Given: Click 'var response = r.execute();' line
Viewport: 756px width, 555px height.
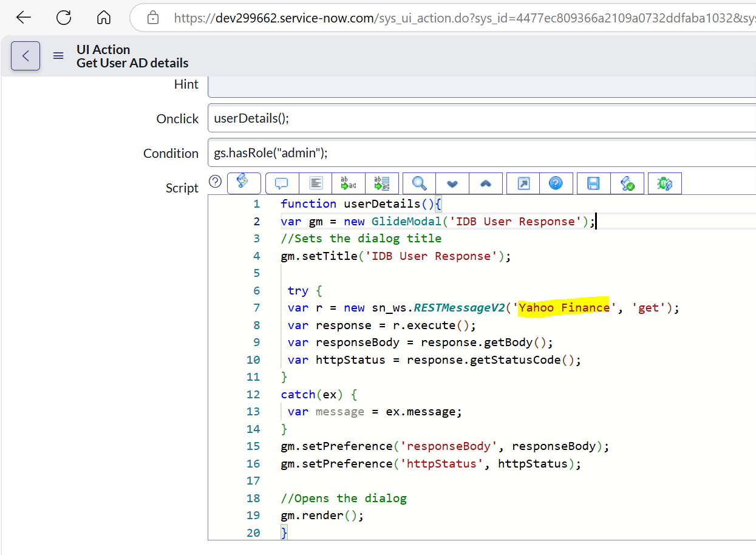Looking at the screenshot, I should (x=382, y=325).
